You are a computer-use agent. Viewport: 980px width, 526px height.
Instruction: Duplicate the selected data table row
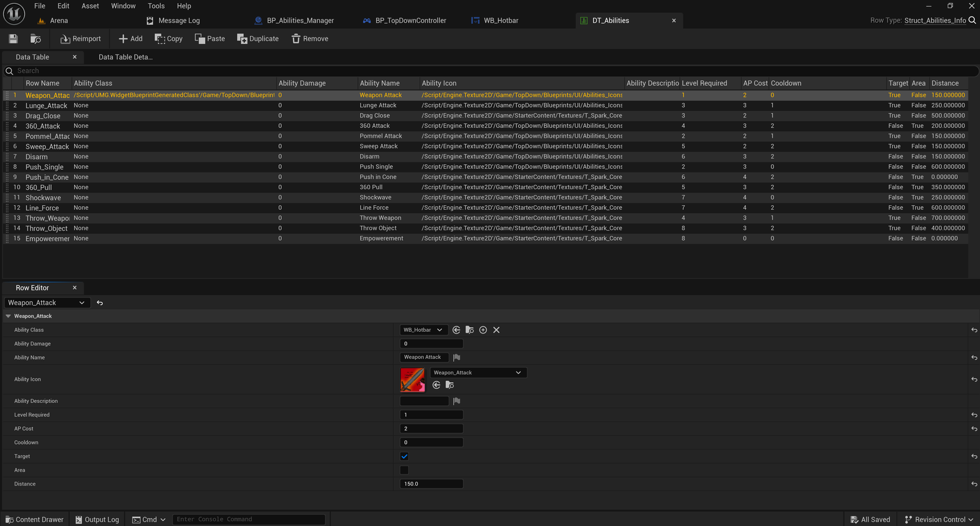(258, 39)
